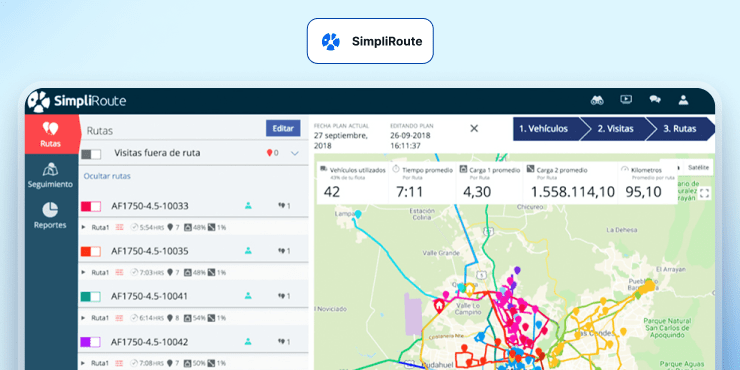Toggle the Visitas fuera de ruta switch
The width and height of the screenshot is (740, 370).
click(x=91, y=154)
